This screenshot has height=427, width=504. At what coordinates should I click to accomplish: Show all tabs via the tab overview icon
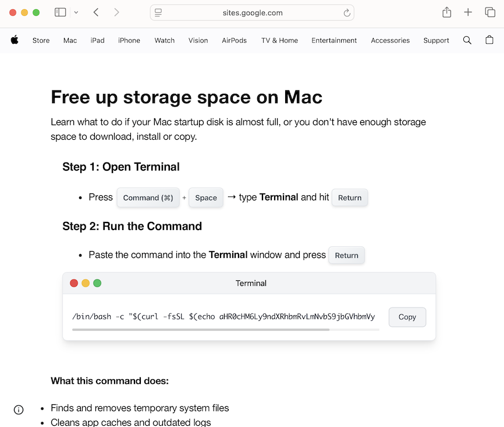(490, 12)
